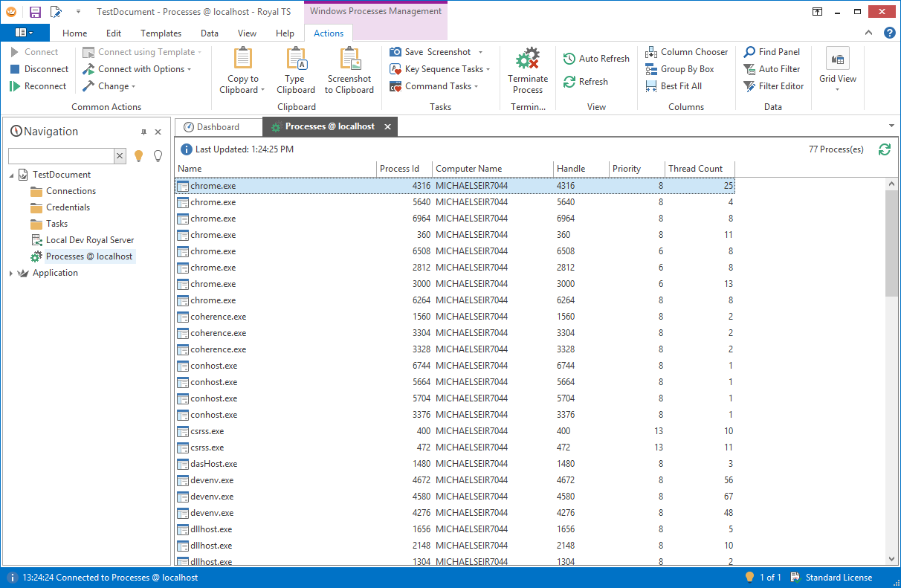This screenshot has height=588, width=901.
Task: Click the Type Clipboard icon
Action: [295, 59]
